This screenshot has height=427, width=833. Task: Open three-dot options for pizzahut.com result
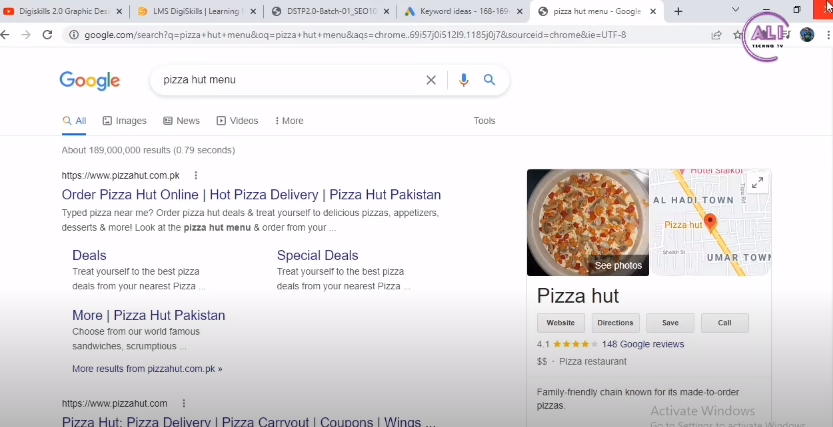click(x=183, y=404)
